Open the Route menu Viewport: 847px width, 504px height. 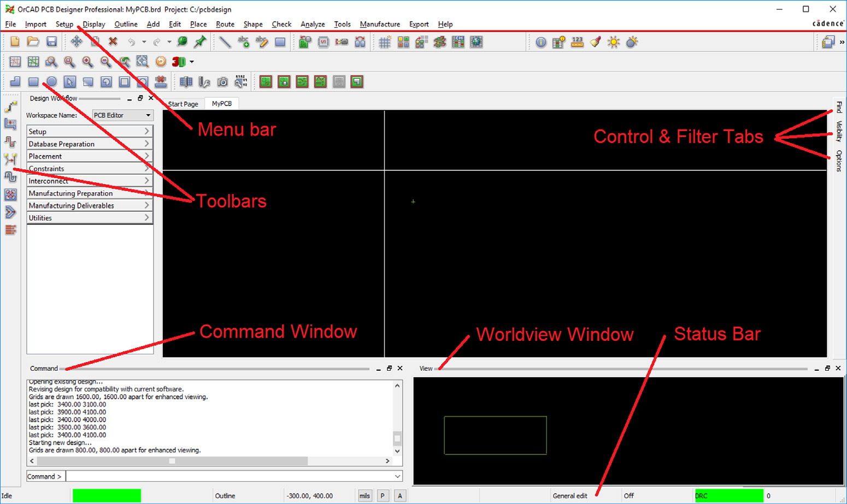coord(225,24)
